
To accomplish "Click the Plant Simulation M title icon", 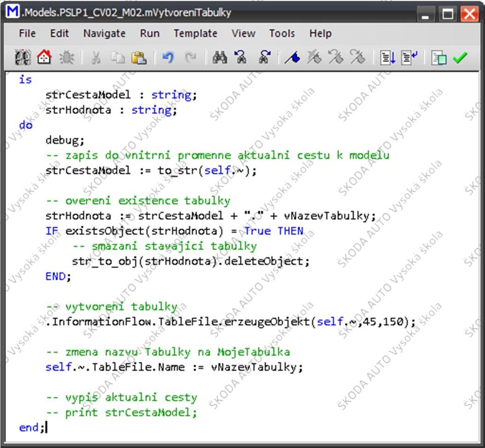I will 12,11.
